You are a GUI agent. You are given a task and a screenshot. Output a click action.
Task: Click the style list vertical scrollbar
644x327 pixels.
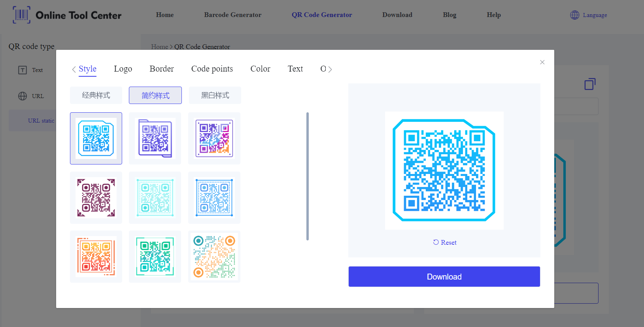(x=308, y=176)
